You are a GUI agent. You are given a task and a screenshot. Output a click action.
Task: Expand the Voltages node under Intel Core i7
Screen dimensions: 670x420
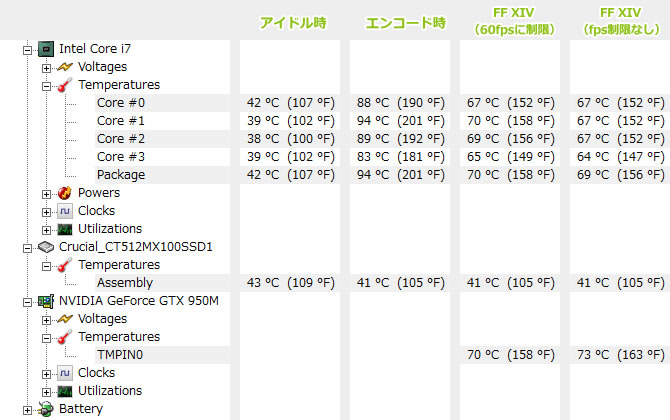coord(46,68)
